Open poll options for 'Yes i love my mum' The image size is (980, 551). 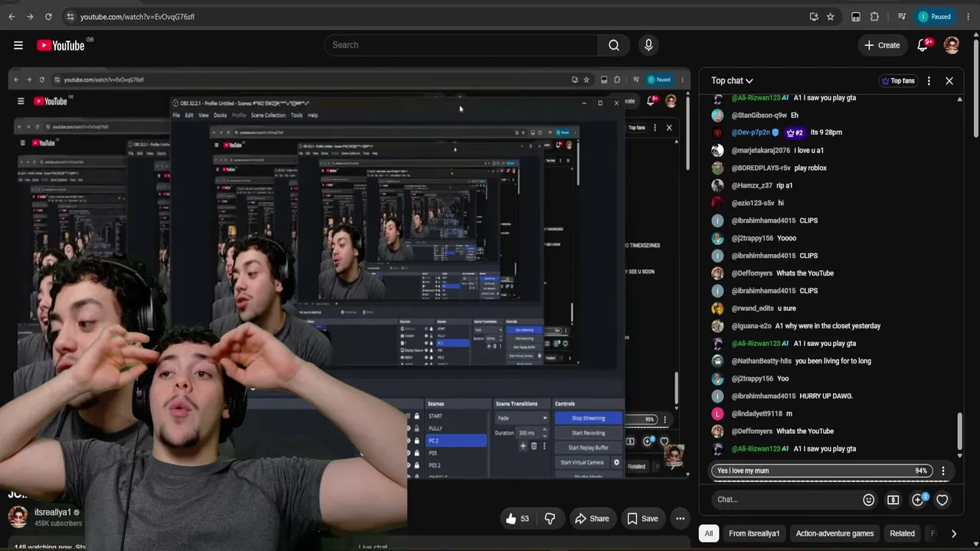pos(943,471)
